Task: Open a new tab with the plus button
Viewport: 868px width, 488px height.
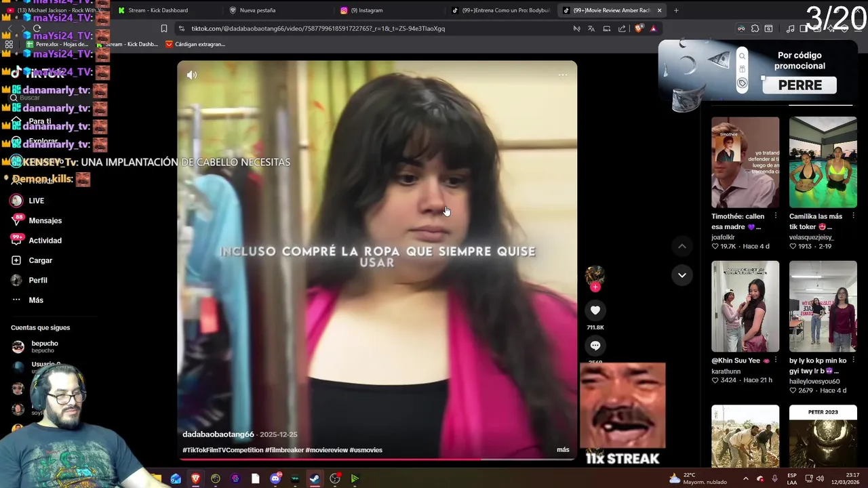Action: click(x=676, y=10)
